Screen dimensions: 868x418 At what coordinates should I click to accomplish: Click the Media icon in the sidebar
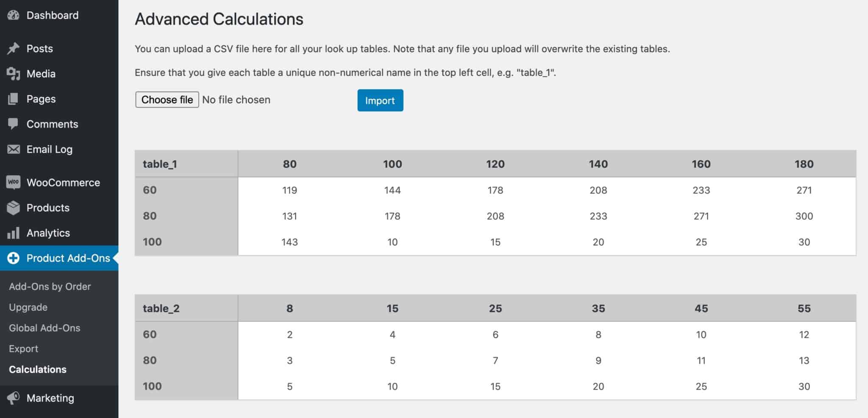13,74
